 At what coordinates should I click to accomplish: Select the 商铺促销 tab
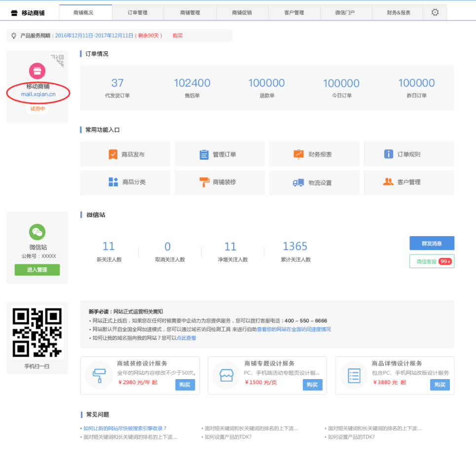pyautogui.click(x=242, y=12)
